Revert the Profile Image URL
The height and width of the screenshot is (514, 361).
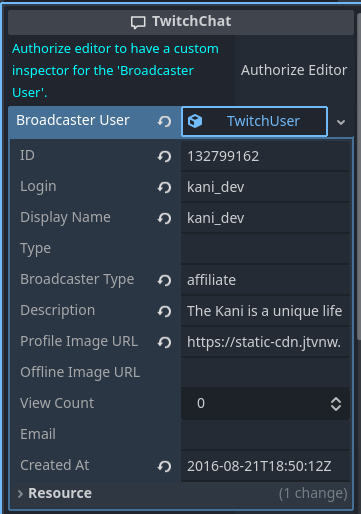(164, 342)
